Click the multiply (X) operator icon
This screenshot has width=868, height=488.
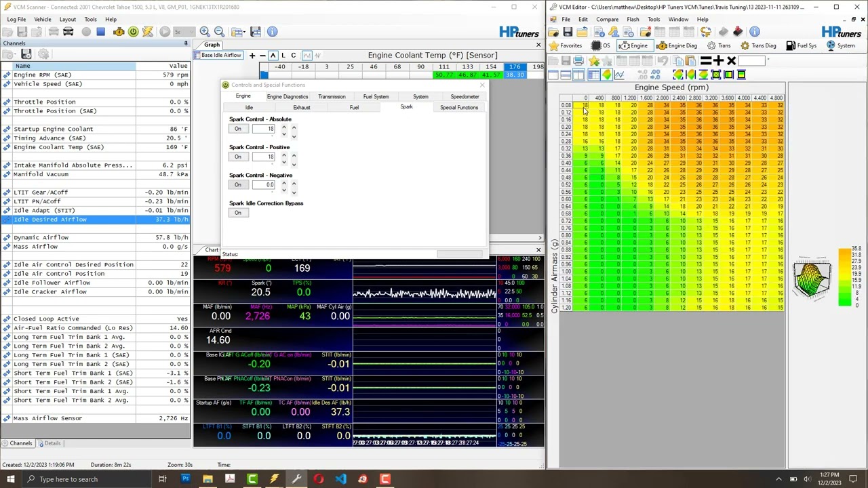[731, 61]
